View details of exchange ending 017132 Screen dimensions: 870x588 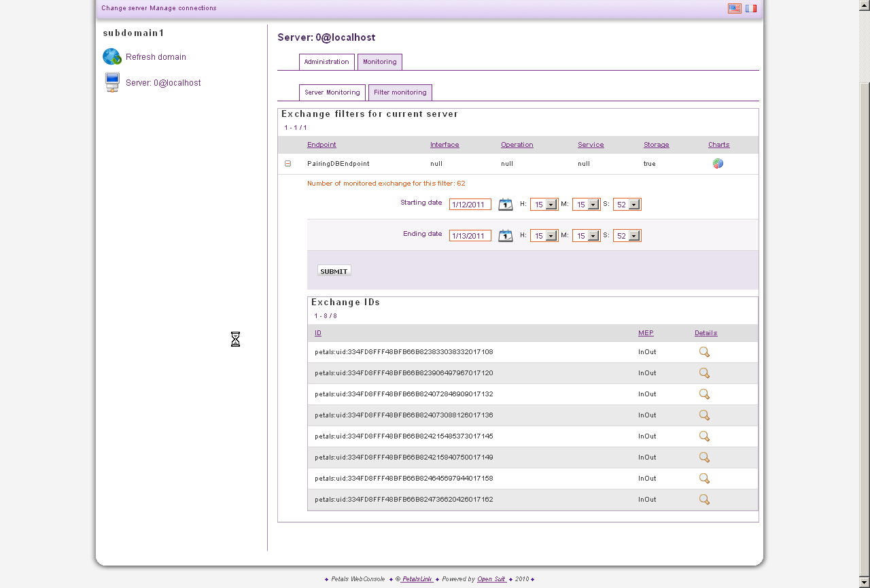point(704,394)
